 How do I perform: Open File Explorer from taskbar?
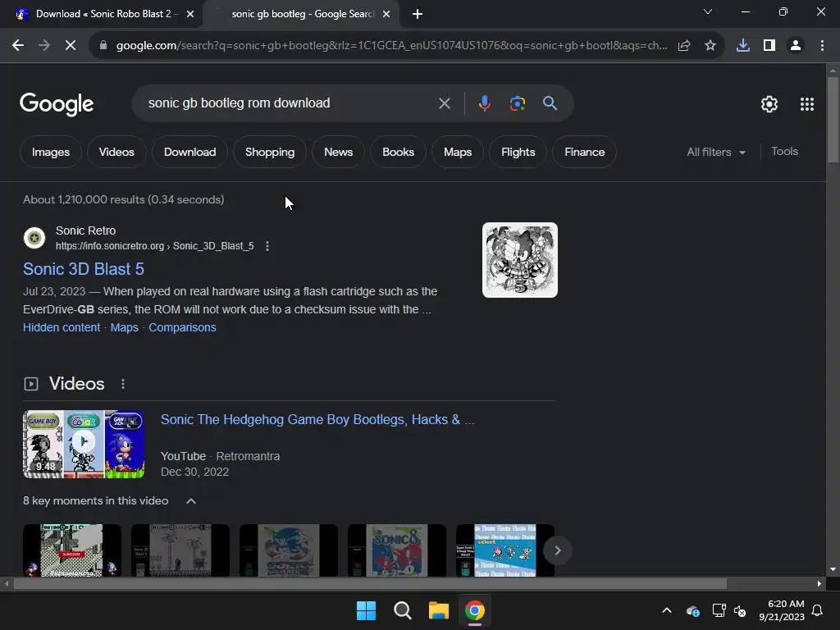click(x=438, y=610)
